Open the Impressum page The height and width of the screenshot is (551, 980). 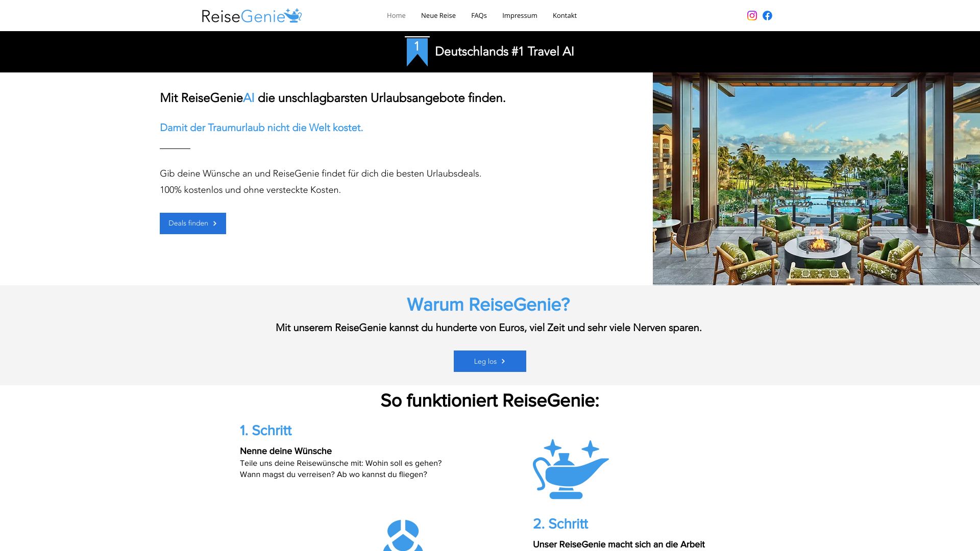pyautogui.click(x=520, y=15)
